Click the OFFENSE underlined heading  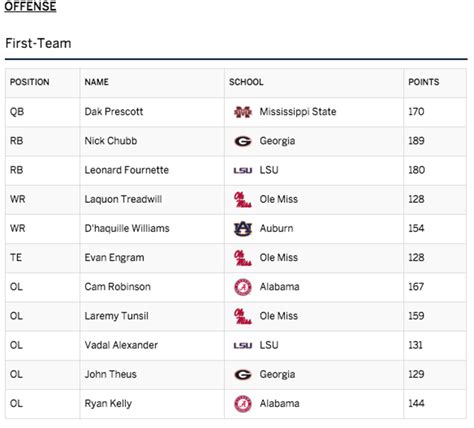click(x=30, y=6)
